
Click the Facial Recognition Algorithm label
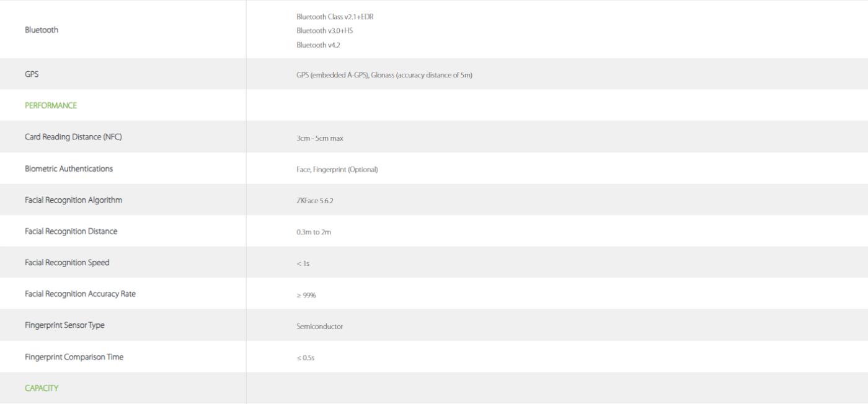pos(73,200)
